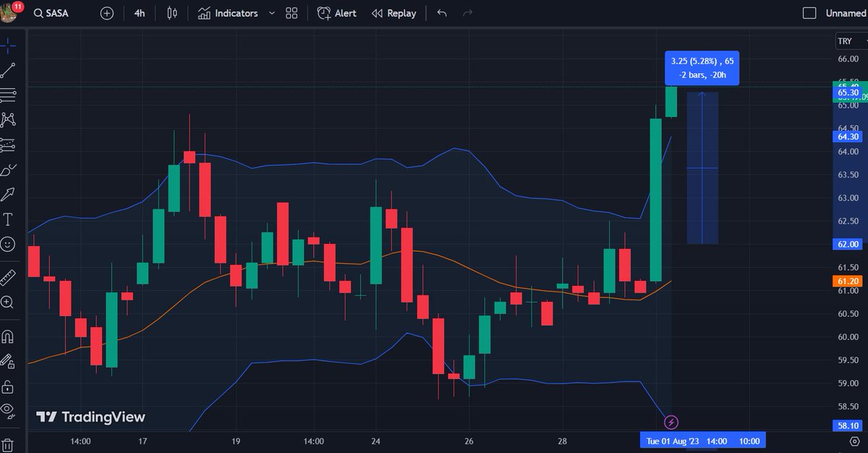Open the forecasting and measurement tools
This screenshot has height=453, width=868.
tap(8, 145)
